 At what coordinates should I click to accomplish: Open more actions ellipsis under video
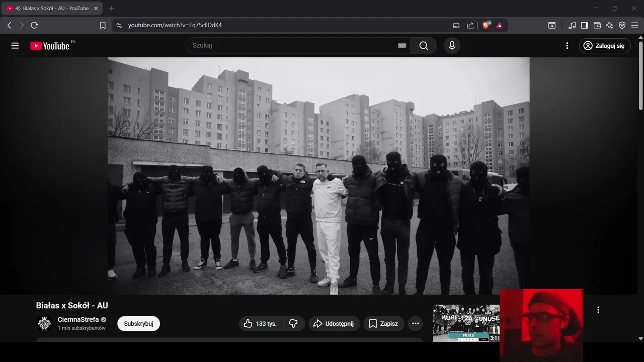(x=415, y=324)
